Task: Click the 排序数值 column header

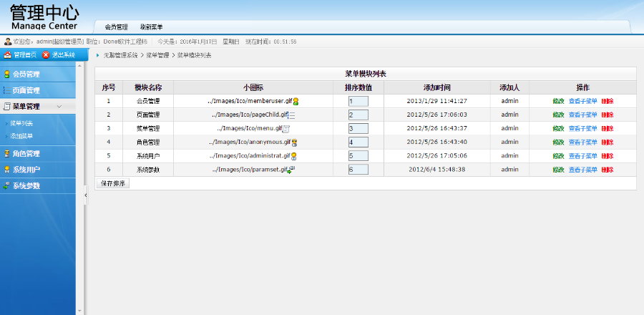Action: tap(358, 87)
